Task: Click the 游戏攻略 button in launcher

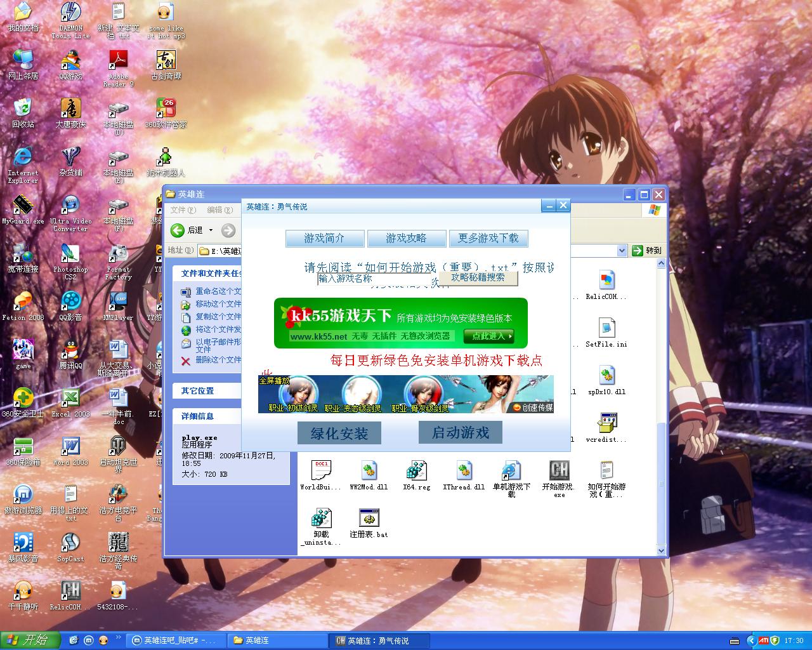Action: point(407,239)
